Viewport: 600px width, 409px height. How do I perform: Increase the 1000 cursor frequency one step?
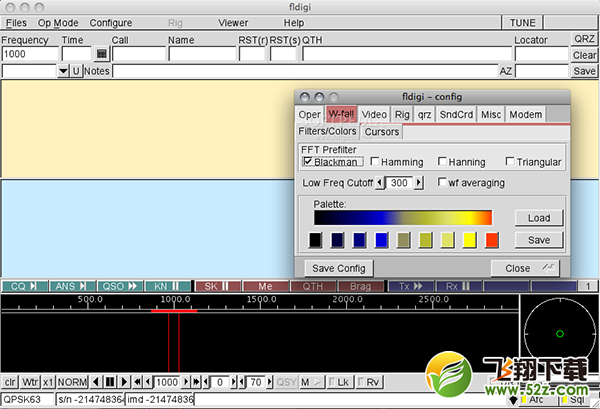(x=186, y=382)
